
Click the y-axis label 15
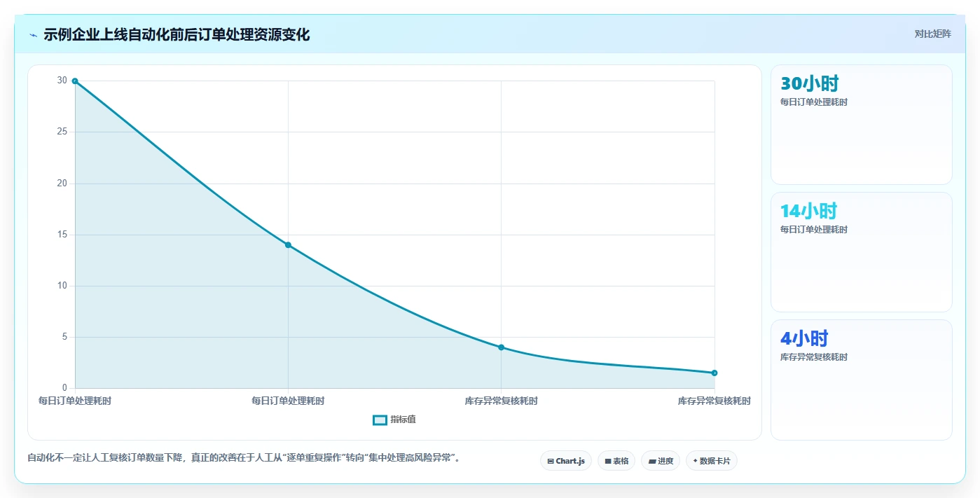62,235
